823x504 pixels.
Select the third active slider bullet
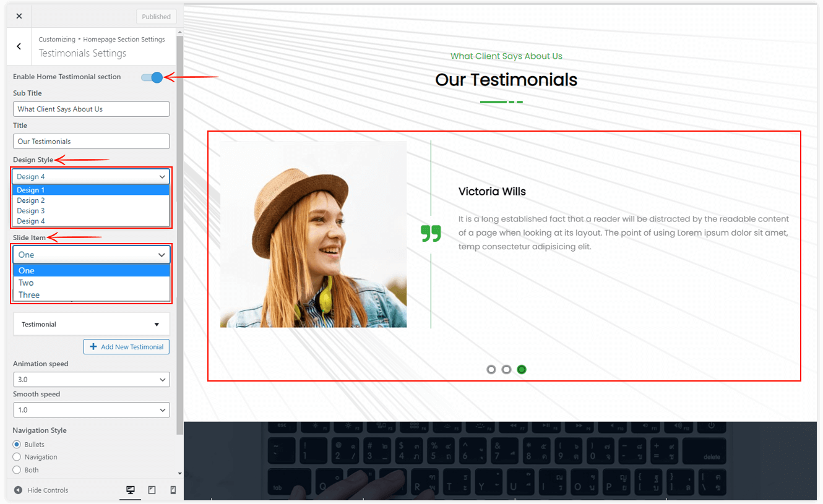(522, 369)
